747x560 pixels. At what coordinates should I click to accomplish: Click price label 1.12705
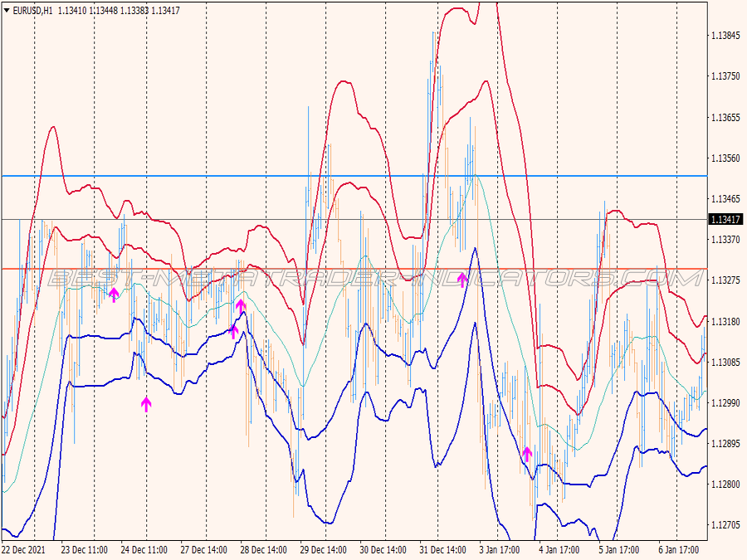pyautogui.click(x=725, y=525)
